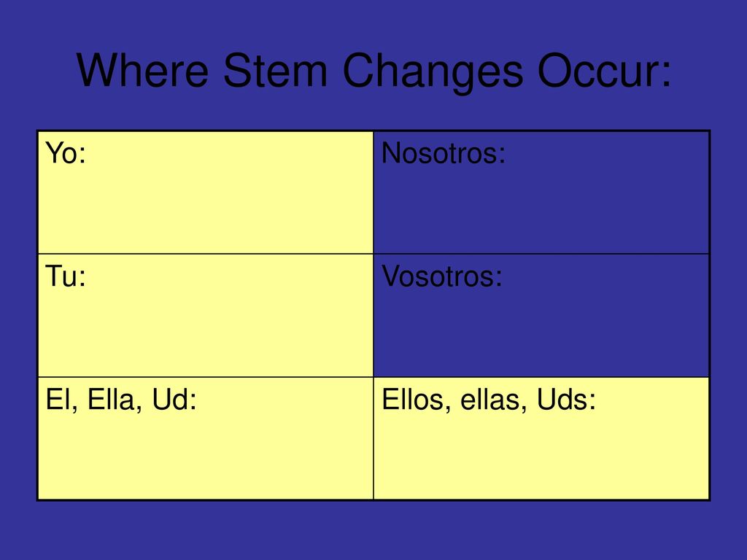Select the 'El, Ella, Ud:' label

coord(121,400)
